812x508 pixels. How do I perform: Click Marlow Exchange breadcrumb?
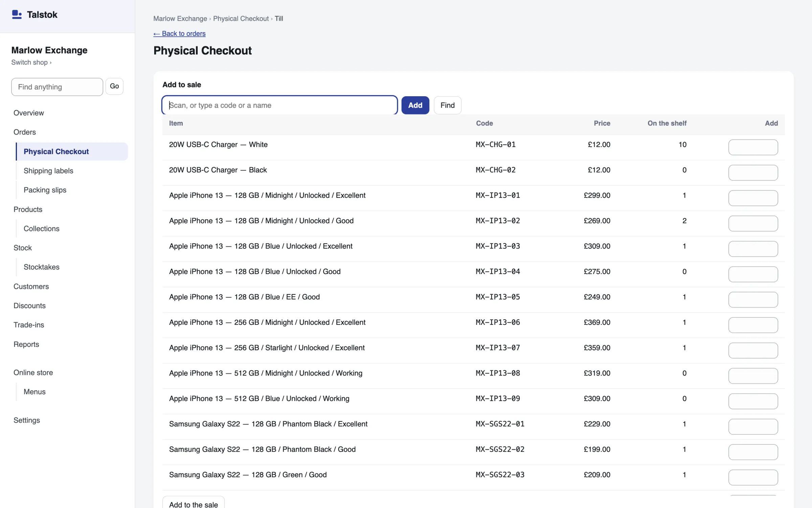180,19
